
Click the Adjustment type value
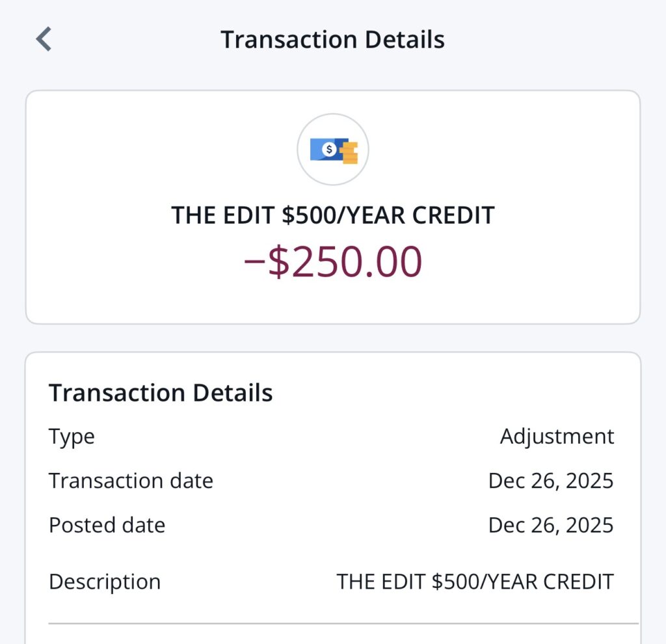[x=556, y=436]
